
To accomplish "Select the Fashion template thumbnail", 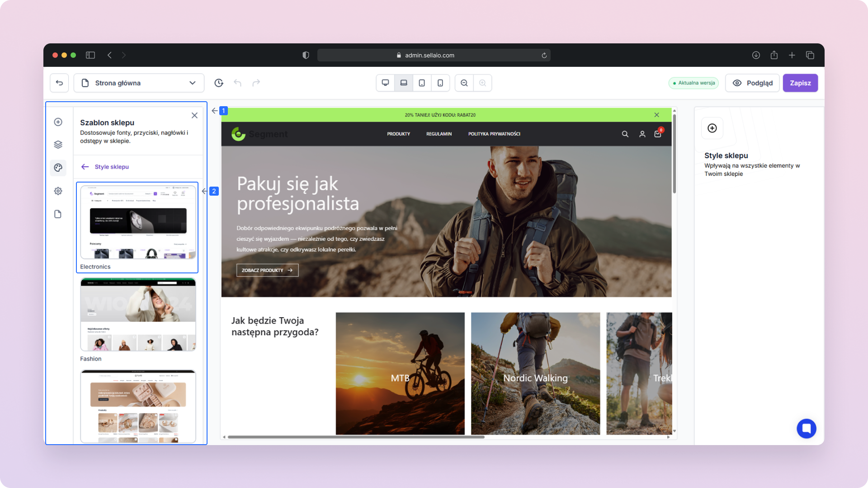I will tap(138, 315).
